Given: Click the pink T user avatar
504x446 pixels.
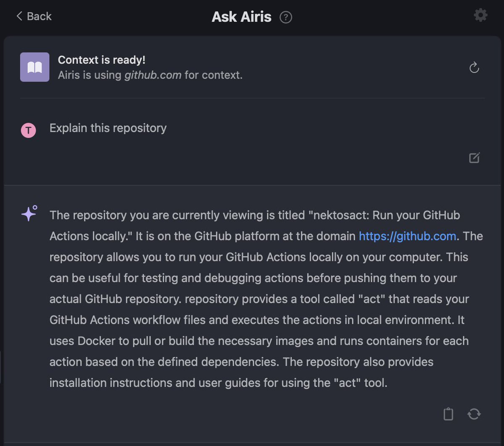Looking at the screenshot, I should (28, 130).
